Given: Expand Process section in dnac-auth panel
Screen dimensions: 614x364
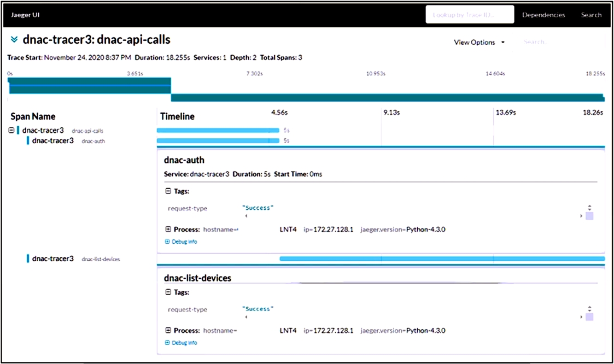Looking at the screenshot, I should (x=168, y=230).
